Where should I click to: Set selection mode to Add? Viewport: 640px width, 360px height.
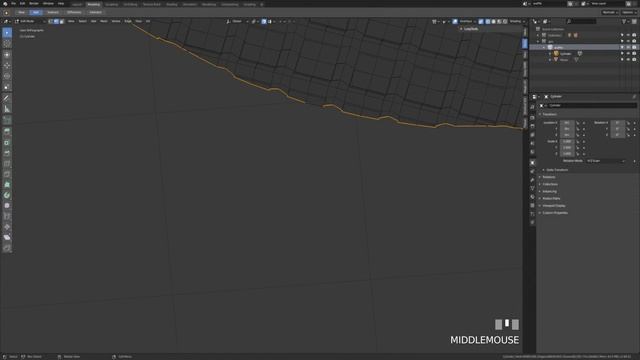[36, 12]
